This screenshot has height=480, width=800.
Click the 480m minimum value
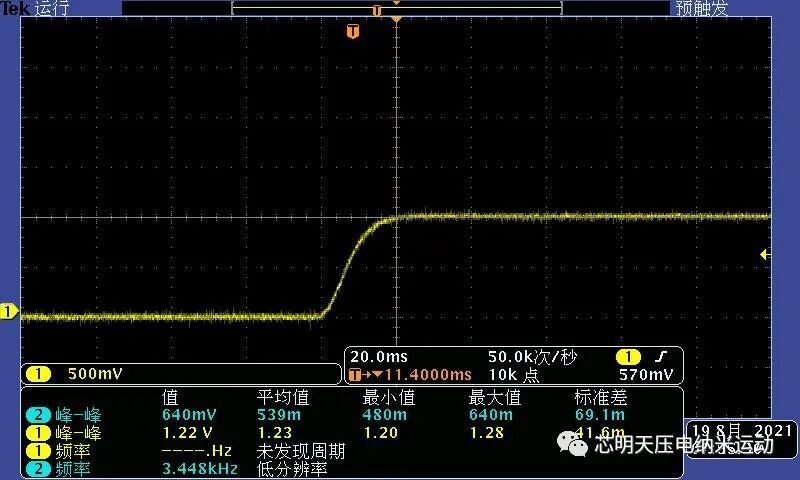385,415
